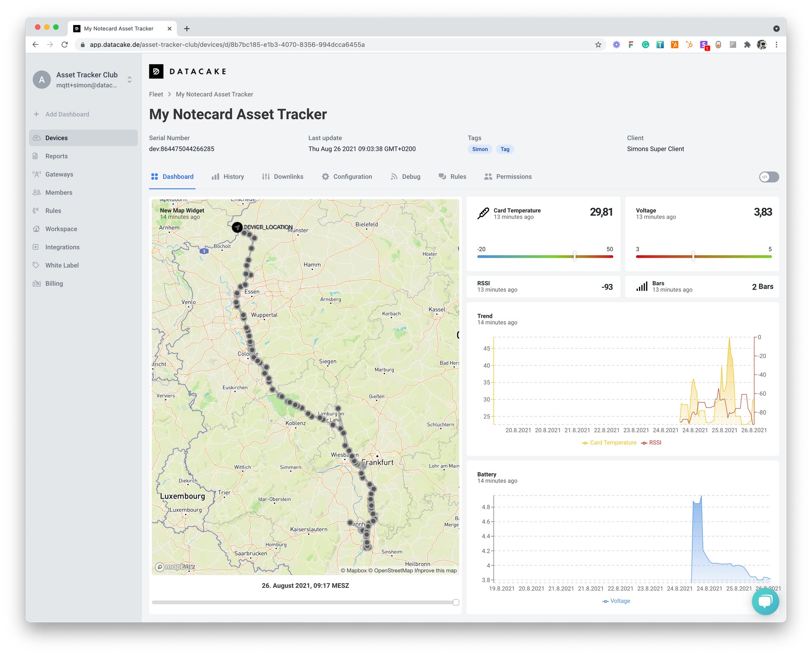Open the Chrome extensions puzzle menu
The image size is (812, 656).
747,44
